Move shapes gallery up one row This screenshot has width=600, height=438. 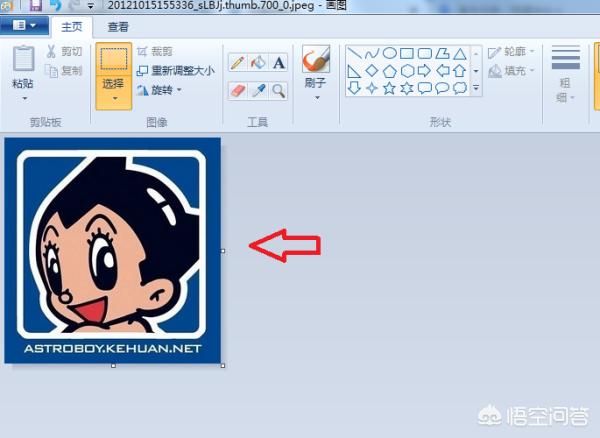pos(476,54)
